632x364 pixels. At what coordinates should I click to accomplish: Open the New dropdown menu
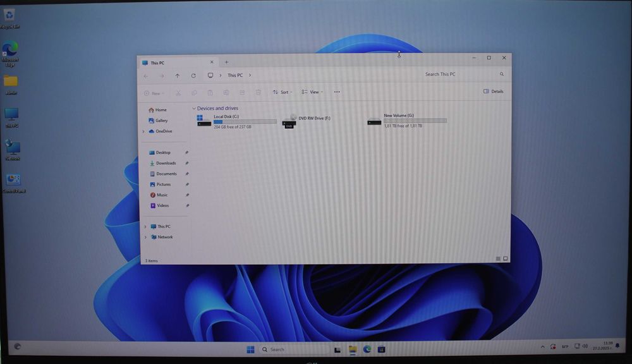coord(154,93)
